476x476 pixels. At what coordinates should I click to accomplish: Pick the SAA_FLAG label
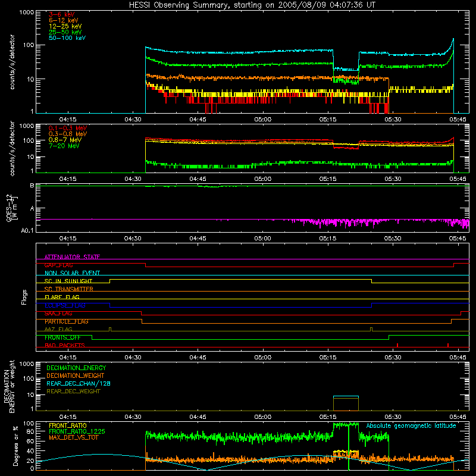(x=58, y=314)
